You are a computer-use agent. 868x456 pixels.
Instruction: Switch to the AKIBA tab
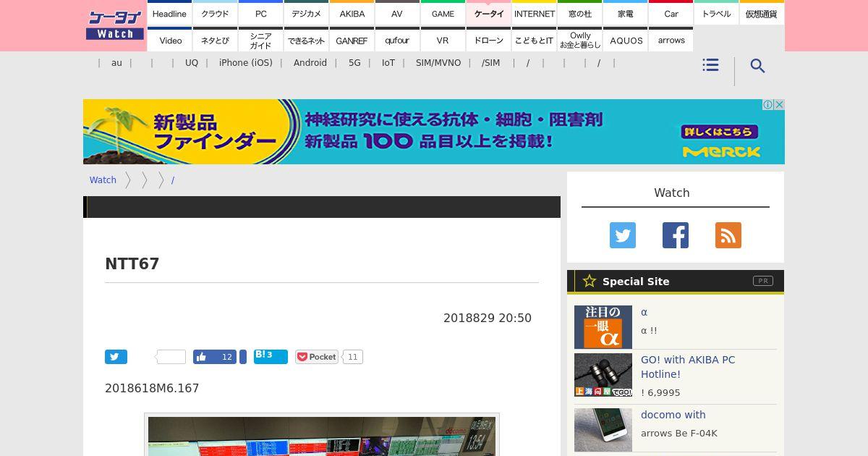coord(352,14)
